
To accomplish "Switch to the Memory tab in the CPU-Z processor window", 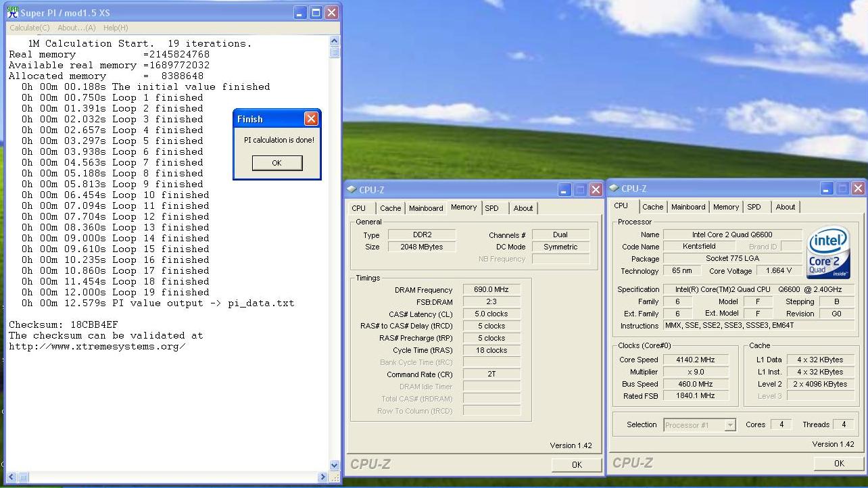I will click(726, 207).
